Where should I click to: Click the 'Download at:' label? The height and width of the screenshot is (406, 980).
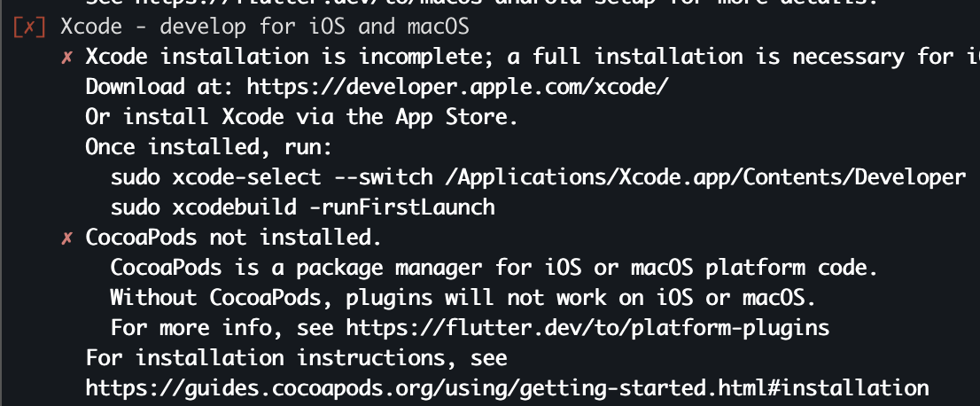(x=159, y=88)
